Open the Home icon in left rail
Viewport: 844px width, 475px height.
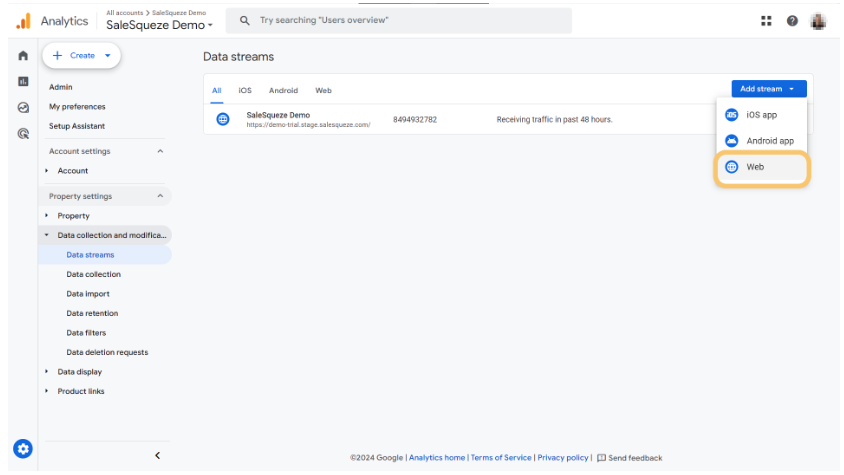(x=23, y=55)
